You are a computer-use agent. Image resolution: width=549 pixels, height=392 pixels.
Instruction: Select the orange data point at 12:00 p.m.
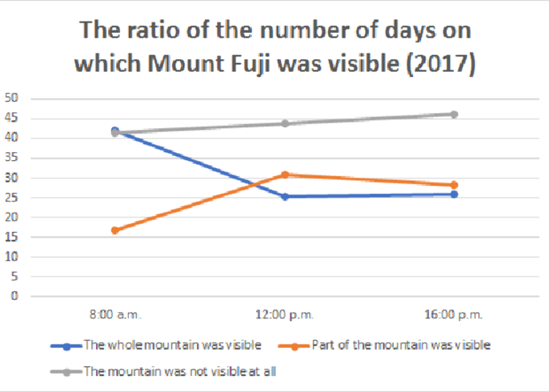(x=285, y=174)
